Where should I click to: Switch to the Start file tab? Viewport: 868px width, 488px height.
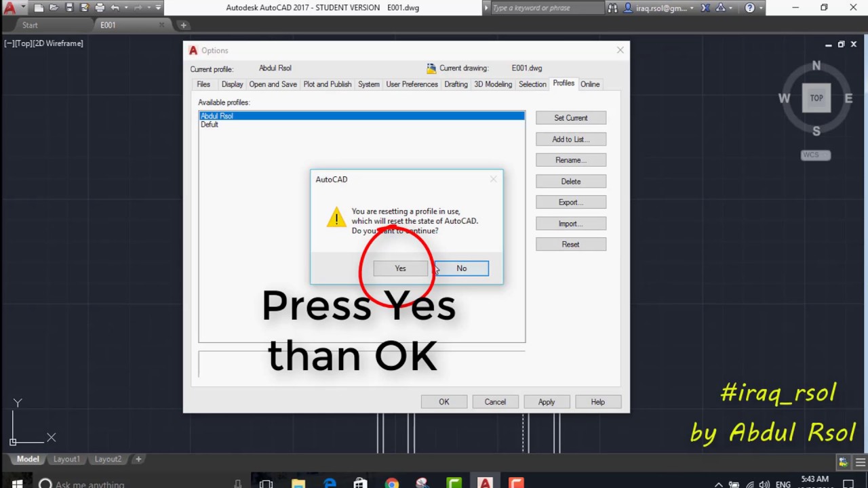coord(30,25)
